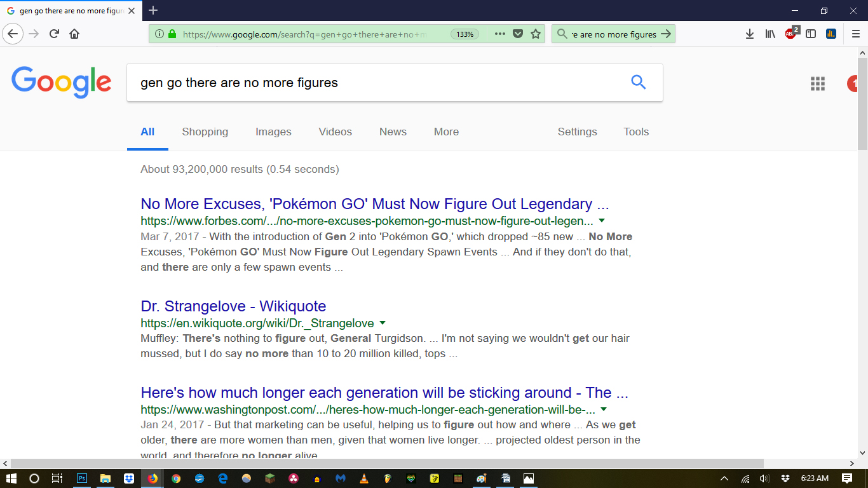This screenshot has height=488, width=868.
Task: Open the More search categories menu
Action: [446, 132]
